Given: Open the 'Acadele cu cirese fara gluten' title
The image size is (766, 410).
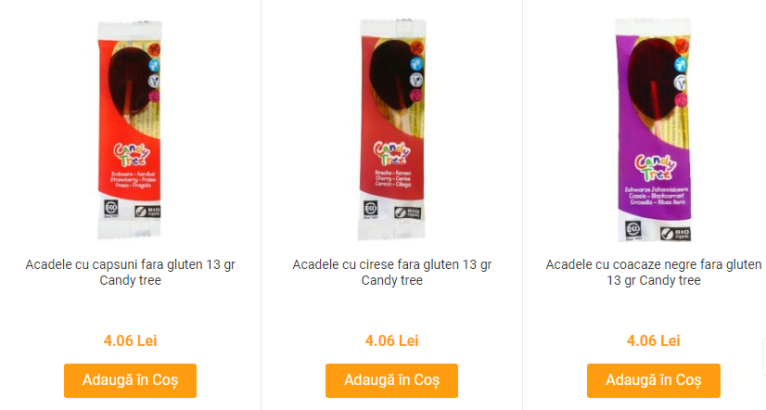Looking at the screenshot, I should tap(392, 272).
